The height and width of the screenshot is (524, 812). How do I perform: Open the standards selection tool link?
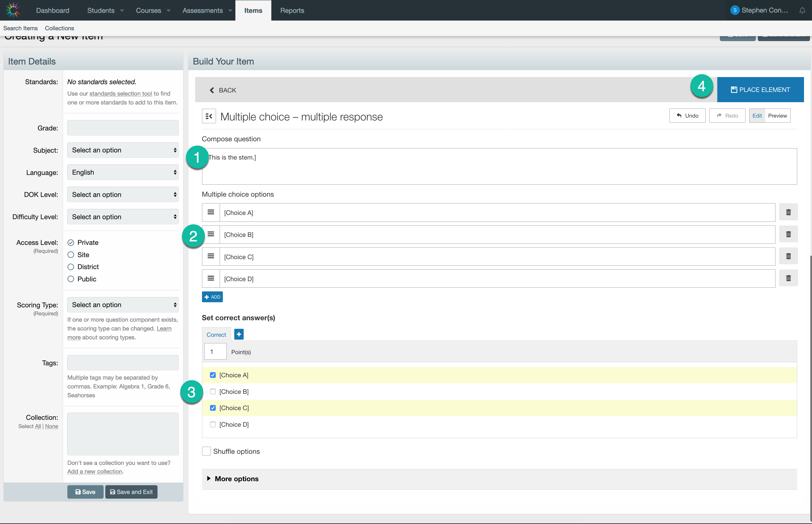[120, 94]
